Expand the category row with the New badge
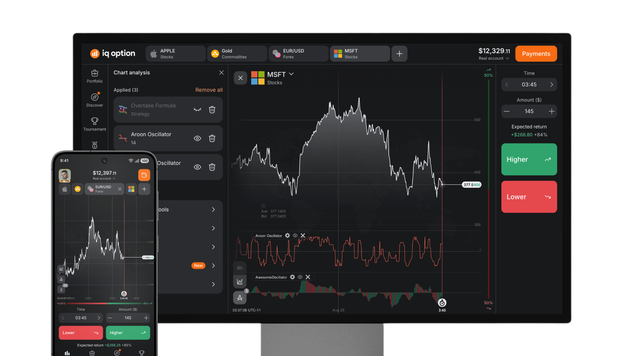 click(213, 265)
